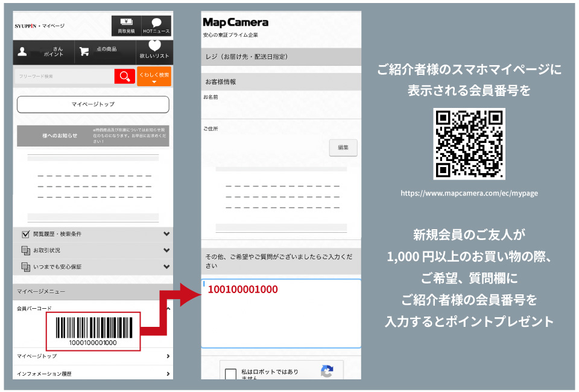The width and height of the screenshot is (579, 392).
Task: Select the heart icon for 欲しいリスト
Action: click(156, 46)
